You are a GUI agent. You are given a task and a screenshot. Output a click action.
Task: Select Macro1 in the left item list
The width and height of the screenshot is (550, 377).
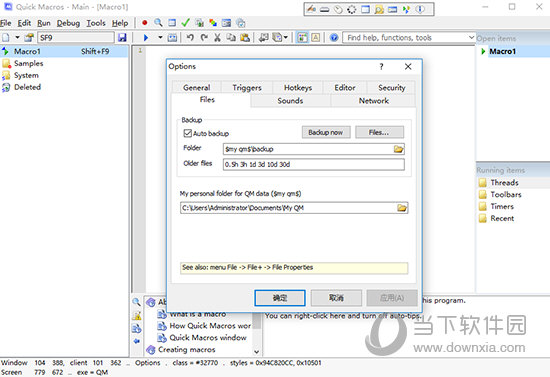(x=65, y=51)
